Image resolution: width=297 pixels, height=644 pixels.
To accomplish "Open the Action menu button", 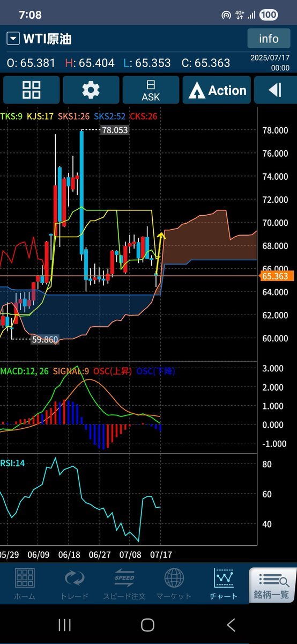I will click(217, 90).
